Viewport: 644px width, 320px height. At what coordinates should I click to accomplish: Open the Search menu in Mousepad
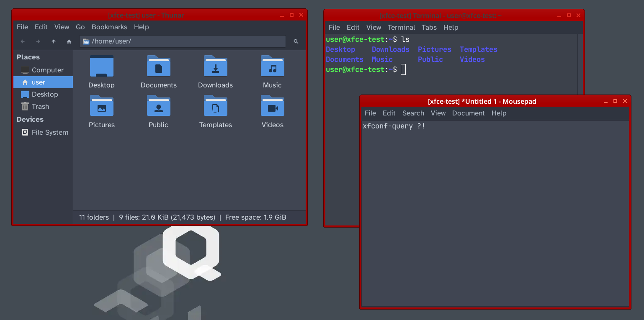(413, 113)
